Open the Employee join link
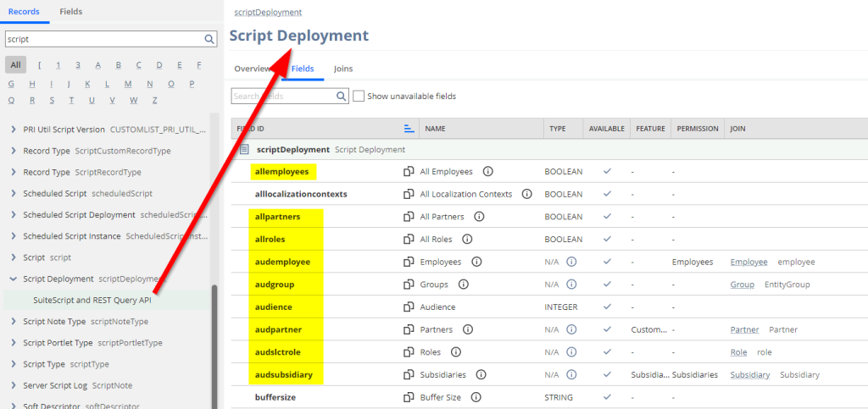 (x=749, y=262)
